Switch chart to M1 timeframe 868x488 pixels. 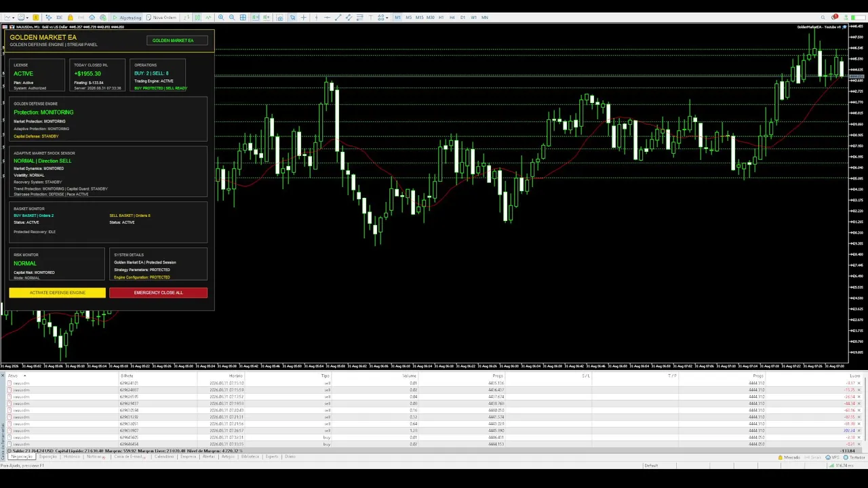(x=397, y=17)
